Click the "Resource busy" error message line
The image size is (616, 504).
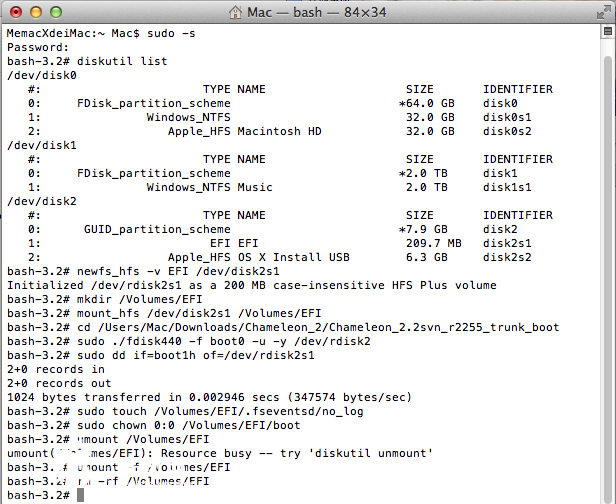[x=220, y=453]
